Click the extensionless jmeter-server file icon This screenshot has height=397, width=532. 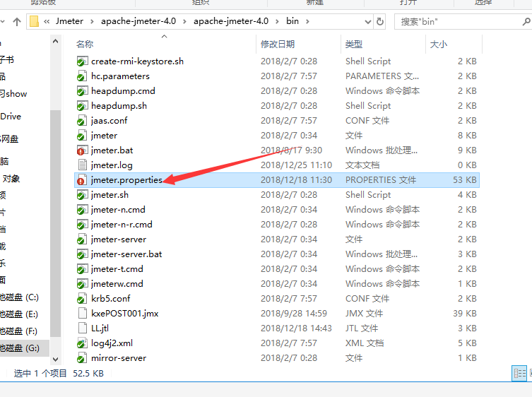coord(82,239)
